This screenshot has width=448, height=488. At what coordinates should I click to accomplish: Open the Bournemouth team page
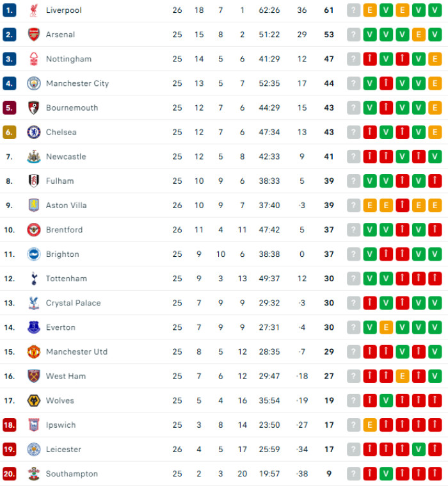coord(72,108)
